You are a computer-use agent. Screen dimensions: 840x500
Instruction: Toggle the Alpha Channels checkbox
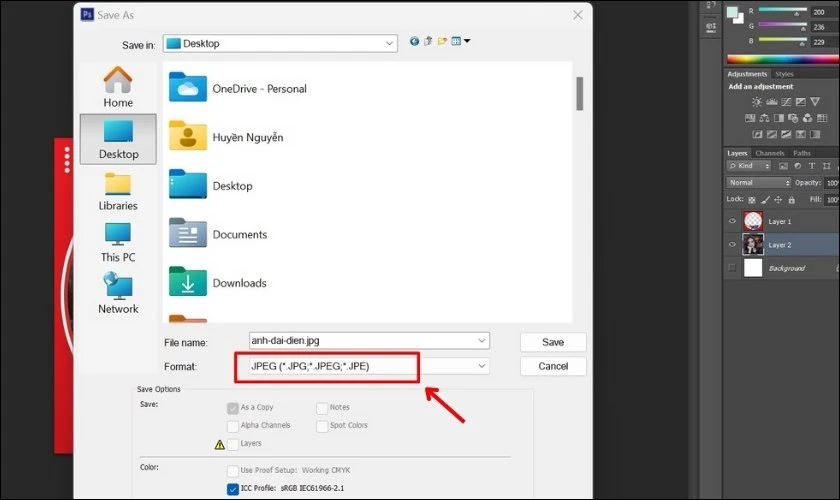click(232, 426)
